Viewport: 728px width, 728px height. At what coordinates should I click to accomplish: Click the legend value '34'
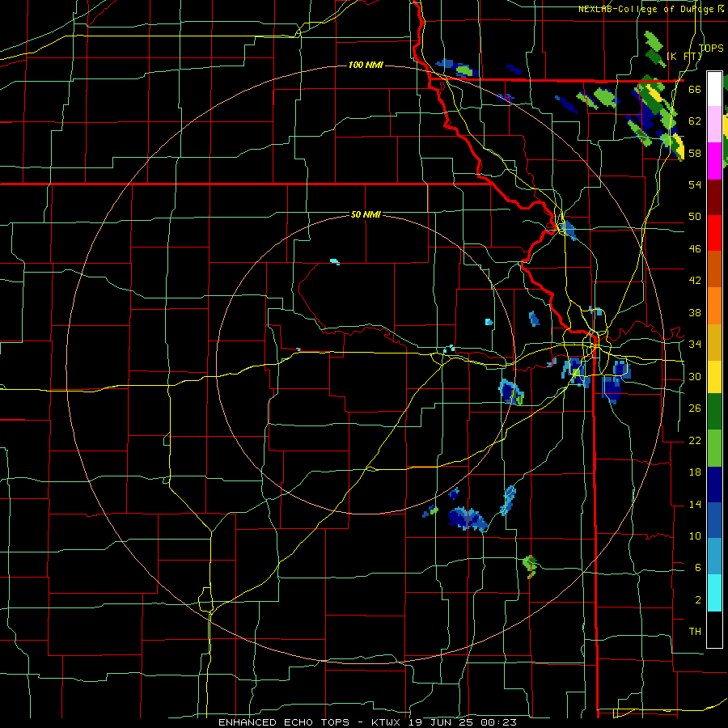[x=695, y=345]
